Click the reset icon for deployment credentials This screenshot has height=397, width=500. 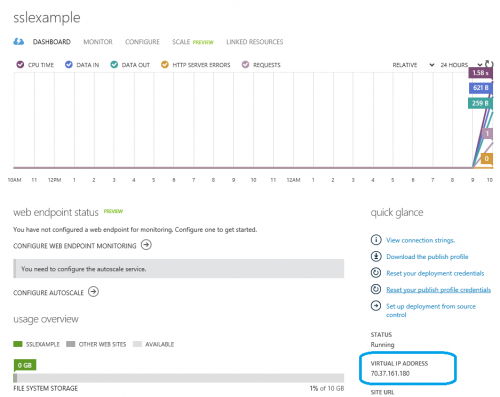376,273
